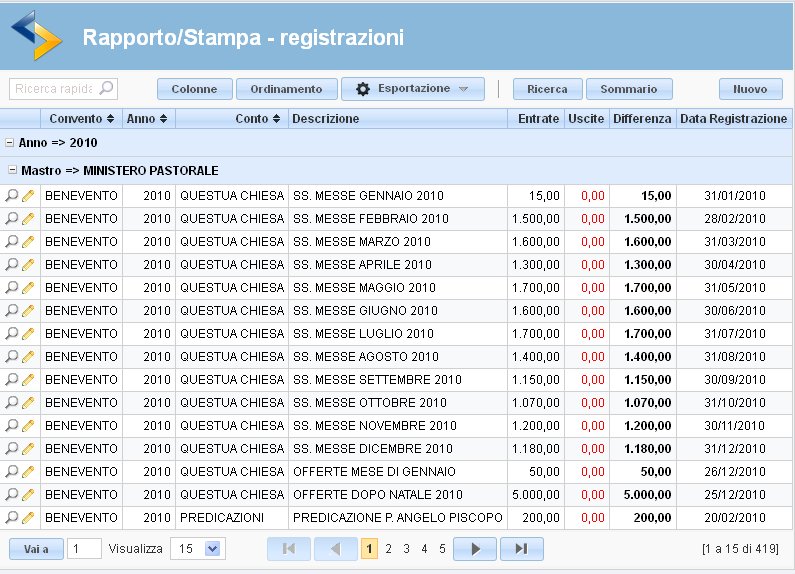
Task: Magnifier icon for OFFERTE DOPO NATALE 2010
Action: pyautogui.click(x=11, y=494)
